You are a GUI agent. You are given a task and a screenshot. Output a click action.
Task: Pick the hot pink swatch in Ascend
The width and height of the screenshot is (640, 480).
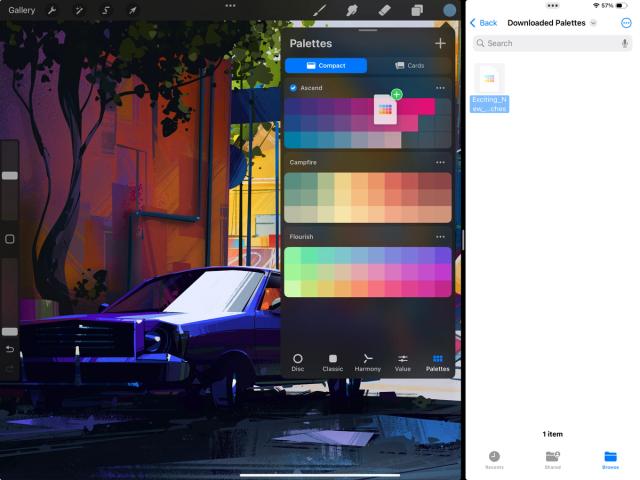[x=426, y=107]
